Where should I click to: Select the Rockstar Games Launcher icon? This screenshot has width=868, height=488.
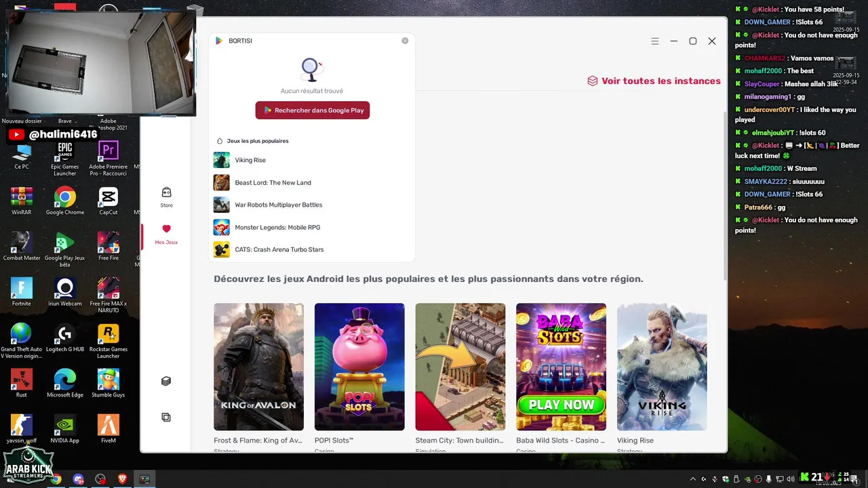(108, 340)
